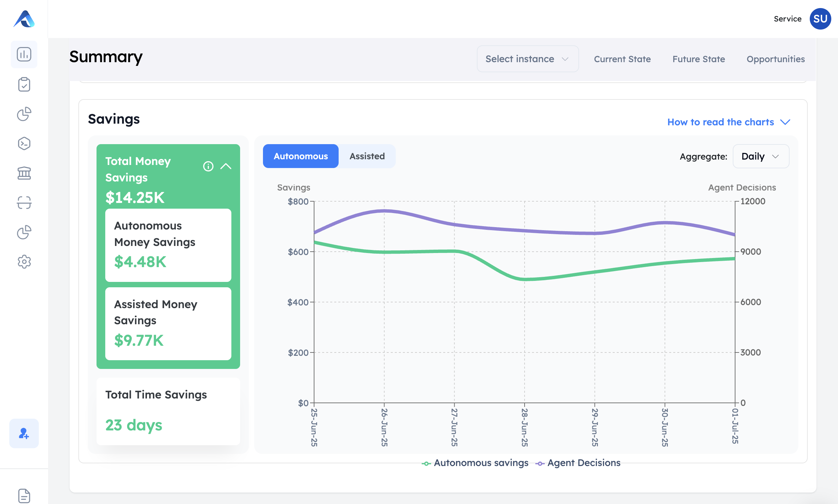Switch to the Assisted chart tab
This screenshot has width=838, height=504.
point(367,156)
